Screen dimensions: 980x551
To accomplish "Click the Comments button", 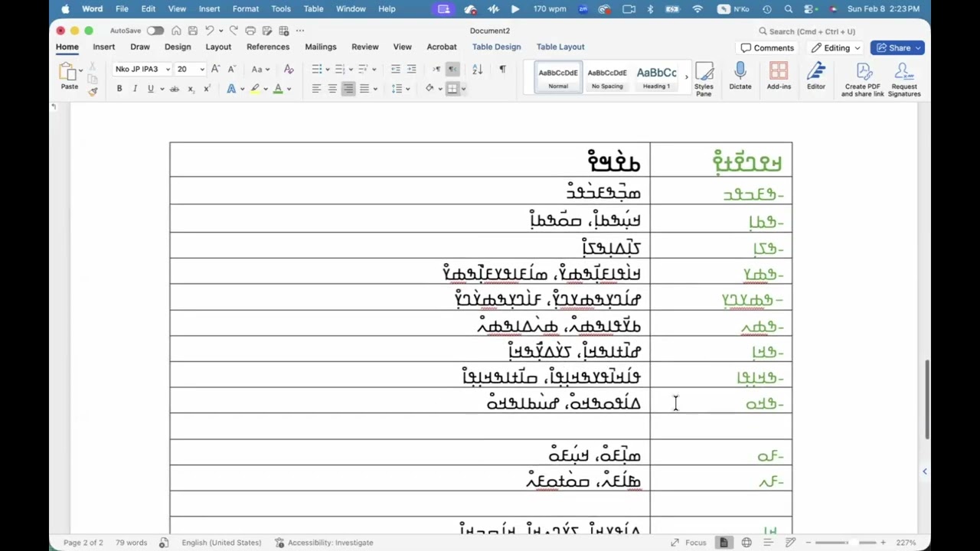I will pyautogui.click(x=767, y=48).
